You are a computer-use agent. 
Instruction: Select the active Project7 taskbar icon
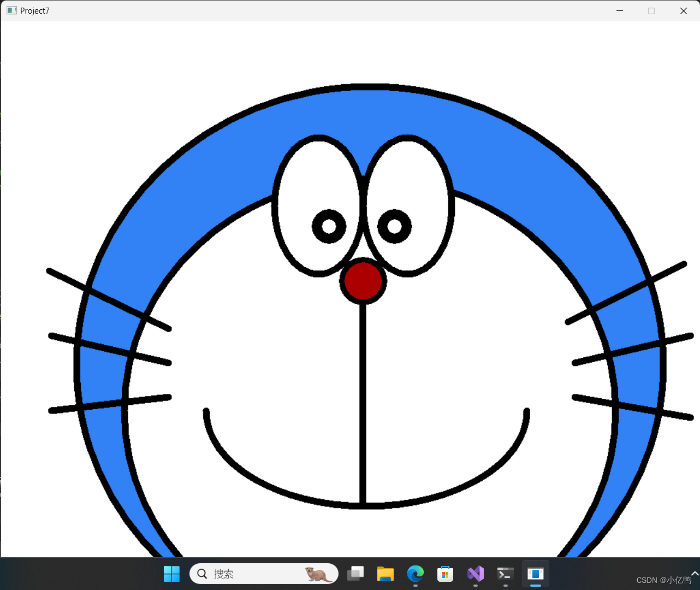coord(536,574)
